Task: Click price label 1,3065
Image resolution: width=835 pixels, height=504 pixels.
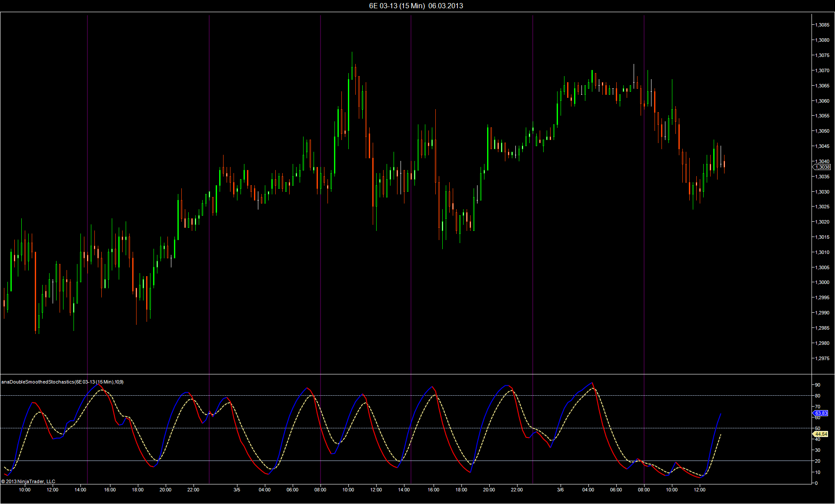Action: pyautogui.click(x=822, y=86)
